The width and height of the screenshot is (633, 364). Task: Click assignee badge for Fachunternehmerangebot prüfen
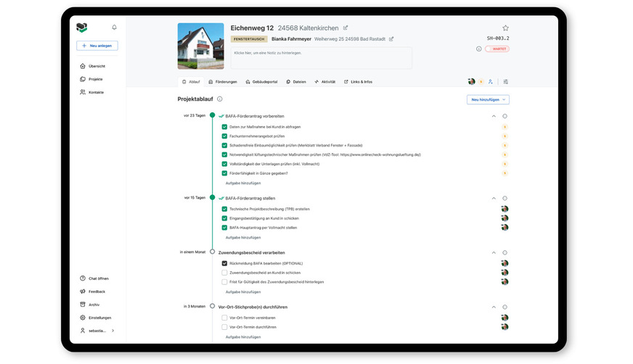pyautogui.click(x=505, y=136)
